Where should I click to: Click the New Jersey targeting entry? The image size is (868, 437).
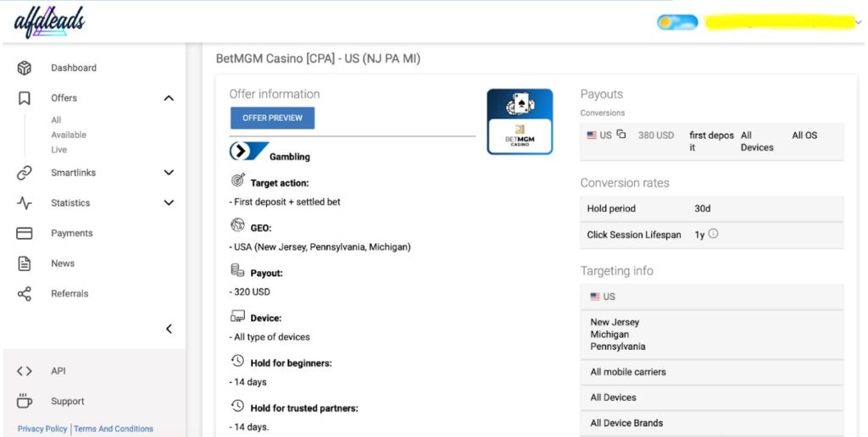[615, 322]
